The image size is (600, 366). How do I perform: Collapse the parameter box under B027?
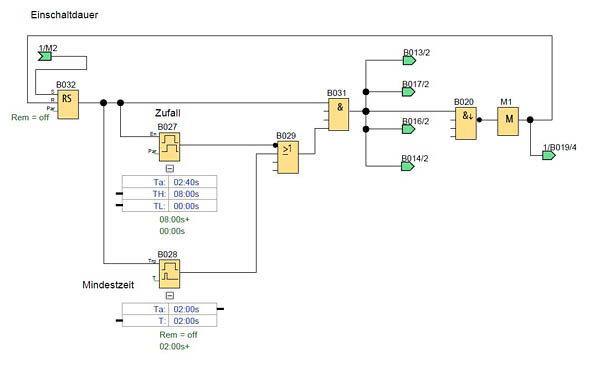(x=170, y=168)
